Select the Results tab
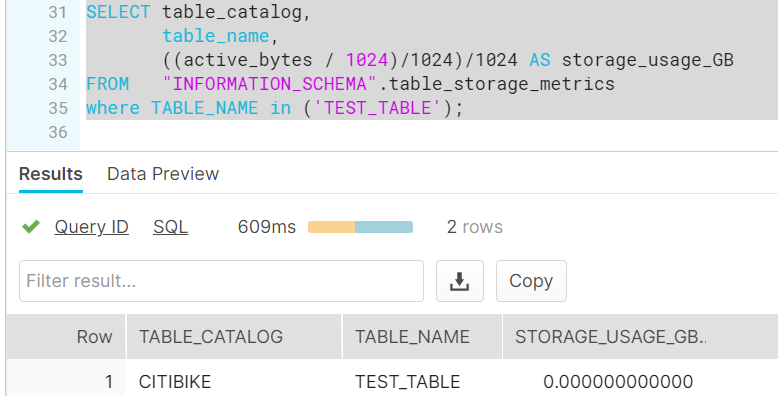The height and width of the screenshot is (396, 778). [x=51, y=174]
